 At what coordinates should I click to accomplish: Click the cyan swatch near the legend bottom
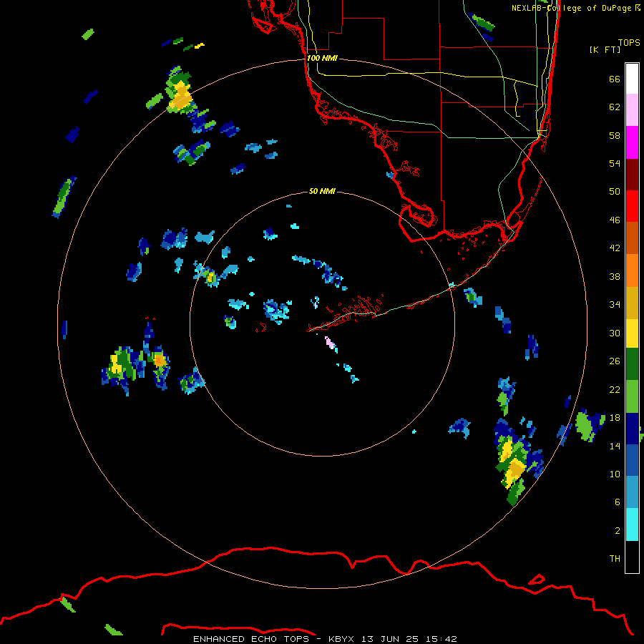(632, 525)
